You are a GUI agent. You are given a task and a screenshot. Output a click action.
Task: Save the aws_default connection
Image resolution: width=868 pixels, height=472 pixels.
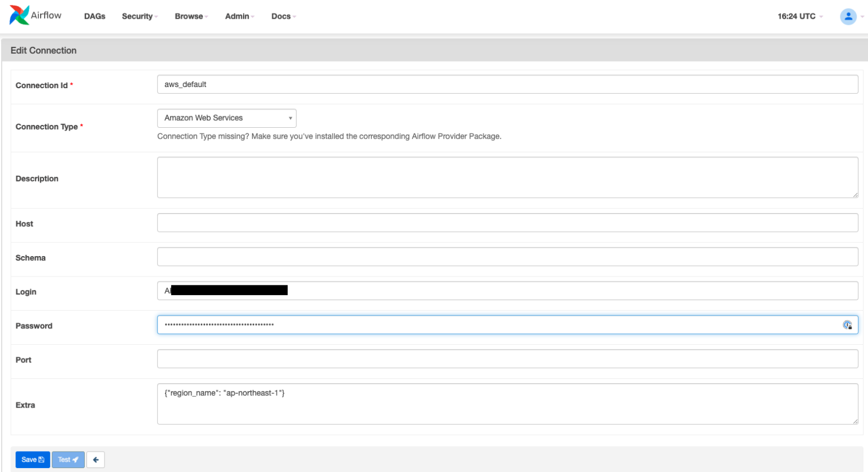[32, 460]
